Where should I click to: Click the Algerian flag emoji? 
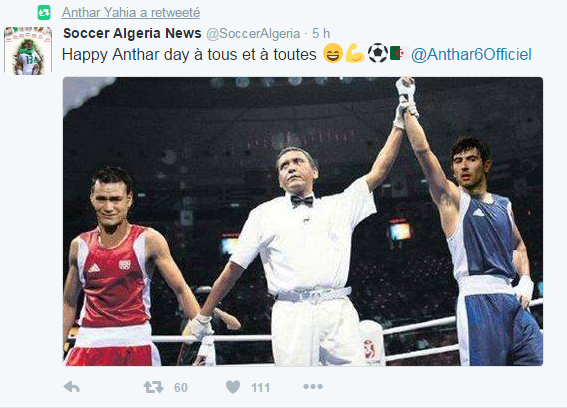(400, 53)
